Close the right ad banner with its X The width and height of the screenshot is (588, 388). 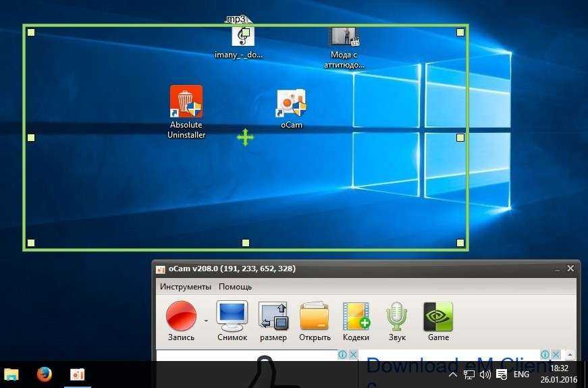click(556, 354)
